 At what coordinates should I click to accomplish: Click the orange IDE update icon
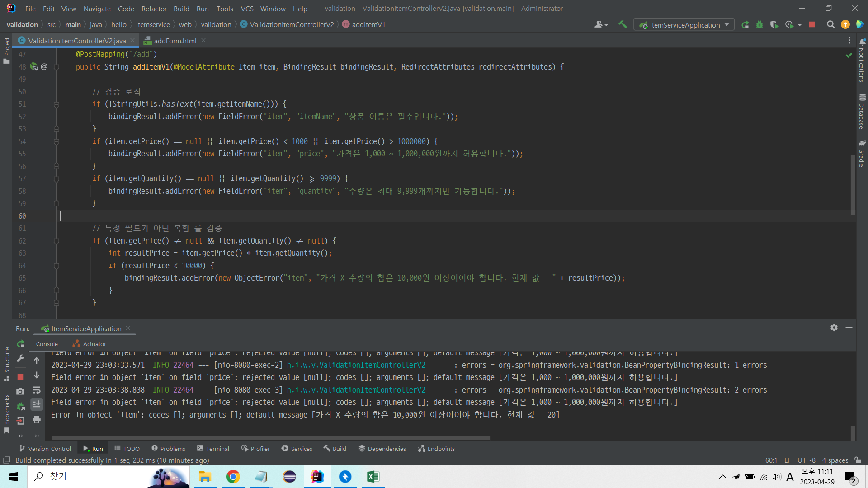pos(845,25)
